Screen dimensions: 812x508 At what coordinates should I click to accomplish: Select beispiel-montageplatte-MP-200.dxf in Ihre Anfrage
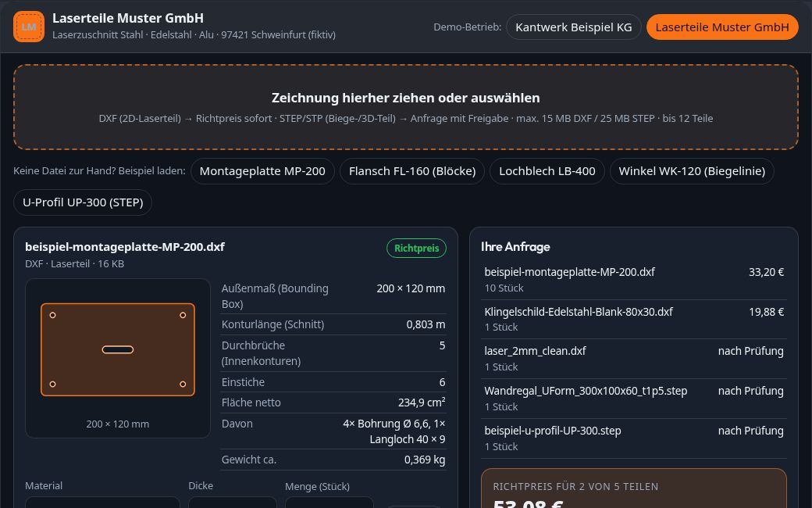pos(634,280)
